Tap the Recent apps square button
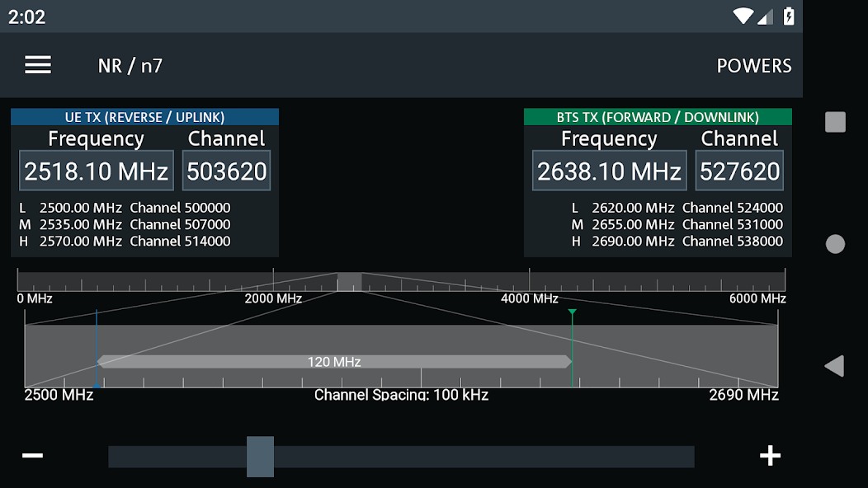 coord(834,121)
